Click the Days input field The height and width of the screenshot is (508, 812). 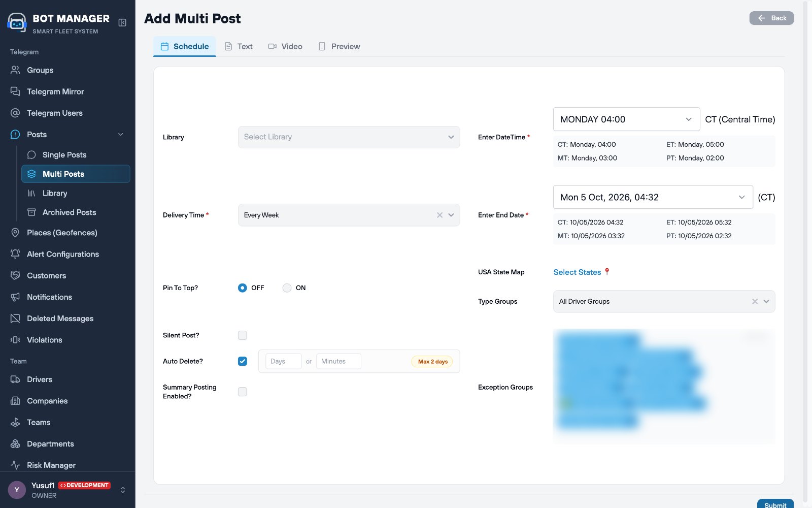pyautogui.click(x=283, y=361)
